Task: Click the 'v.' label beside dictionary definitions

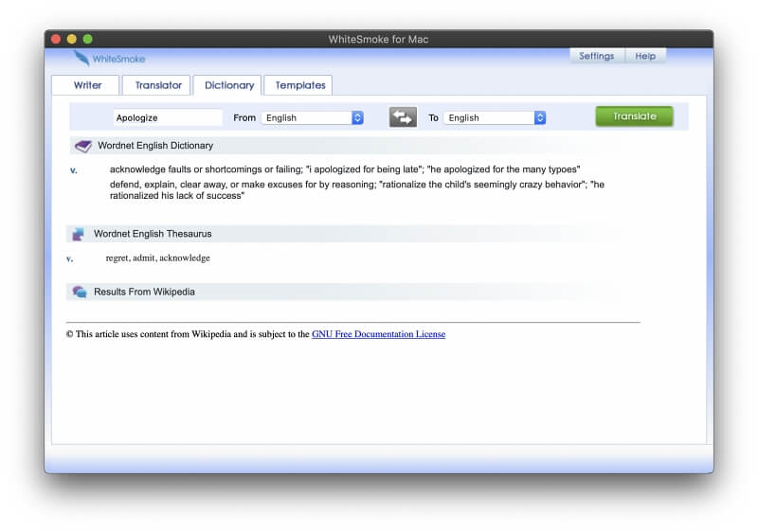Action: (74, 170)
